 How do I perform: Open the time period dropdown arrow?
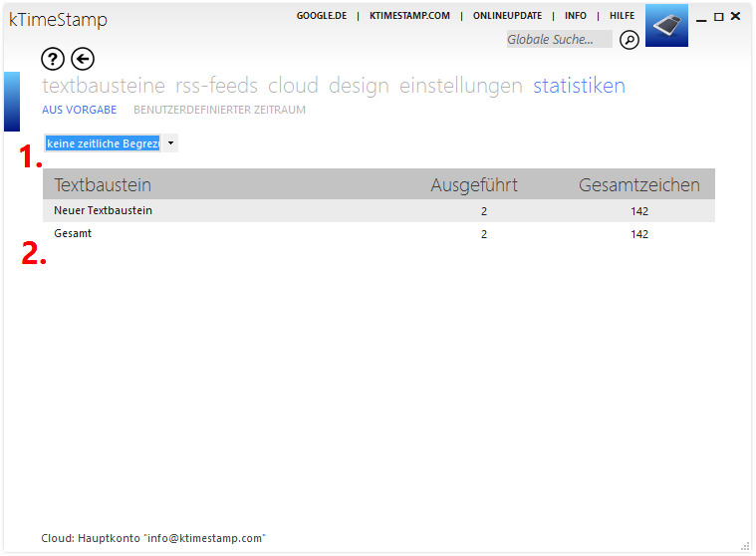170,143
